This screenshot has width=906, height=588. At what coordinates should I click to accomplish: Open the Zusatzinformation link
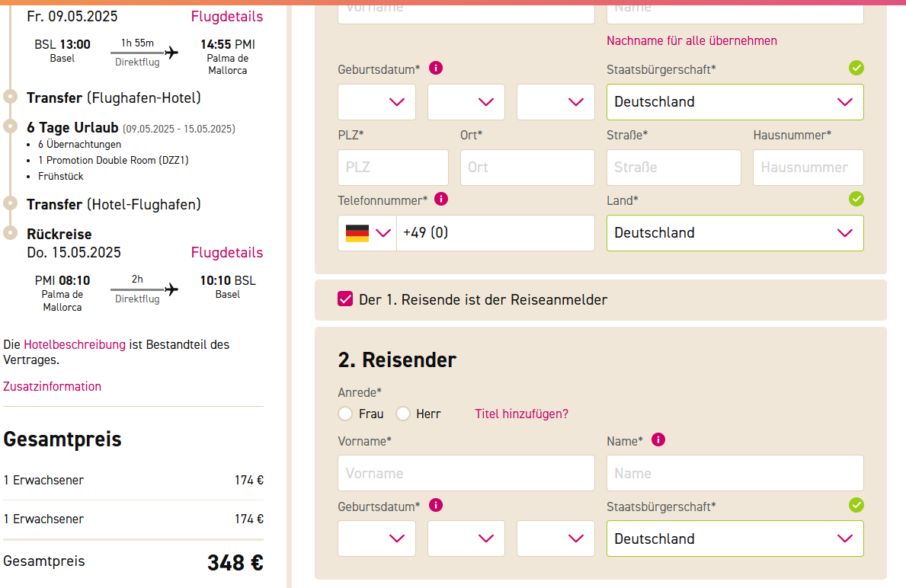coord(52,386)
